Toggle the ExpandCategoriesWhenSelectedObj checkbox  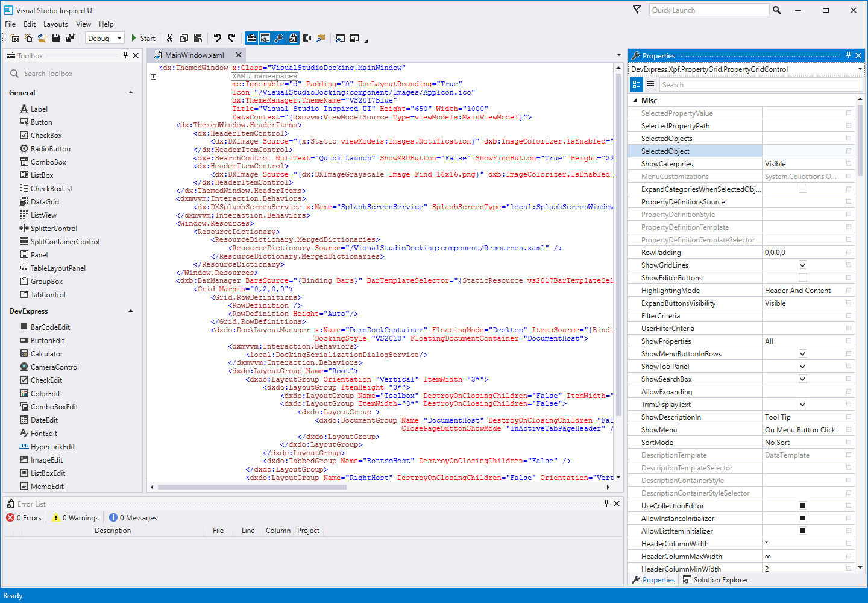pyautogui.click(x=803, y=189)
